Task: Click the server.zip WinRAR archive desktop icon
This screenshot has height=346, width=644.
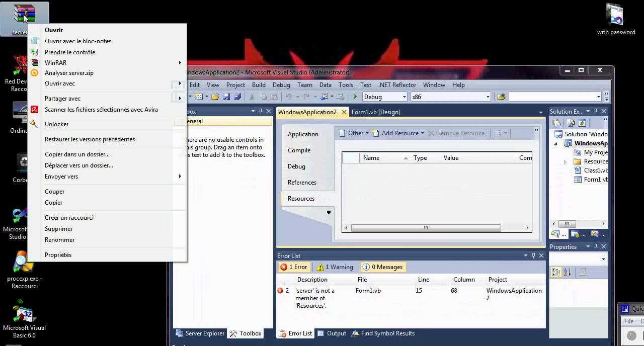Action: [24, 19]
